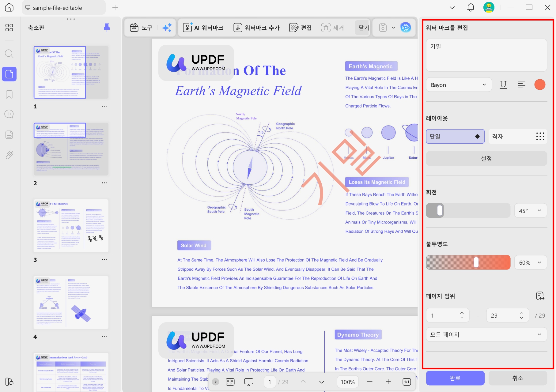Open the 도구 tools menu
This screenshot has height=392, width=556.
(x=141, y=28)
